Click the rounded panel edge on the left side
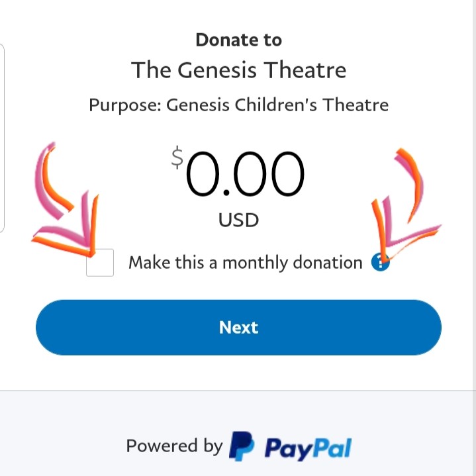Screen dimensions: 476x476 [x=2, y=138]
